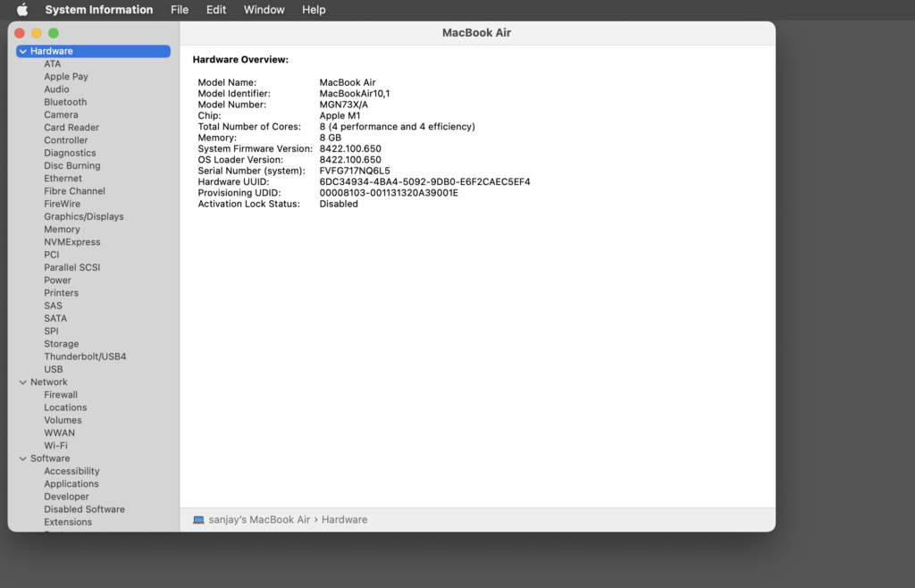This screenshot has width=915, height=588.
Task: Select Disc Burning in the sidebar
Action: coord(72,165)
